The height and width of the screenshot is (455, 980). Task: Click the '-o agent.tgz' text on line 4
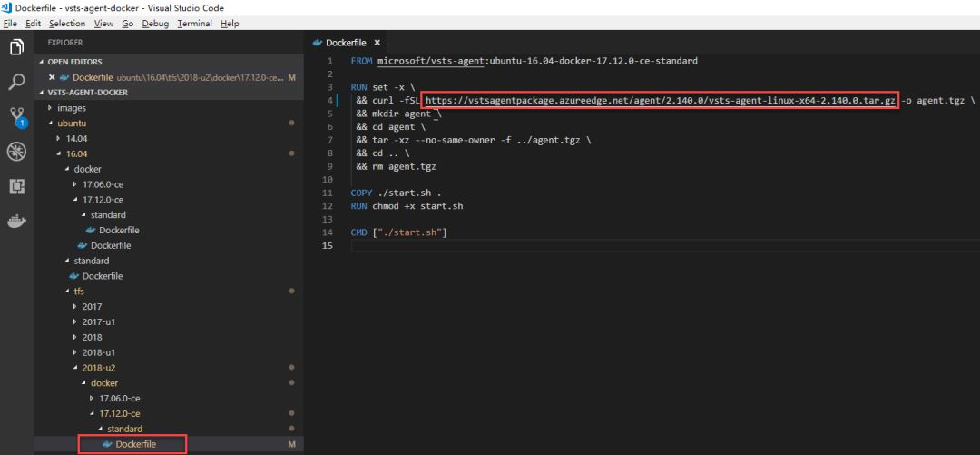point(933,101)
